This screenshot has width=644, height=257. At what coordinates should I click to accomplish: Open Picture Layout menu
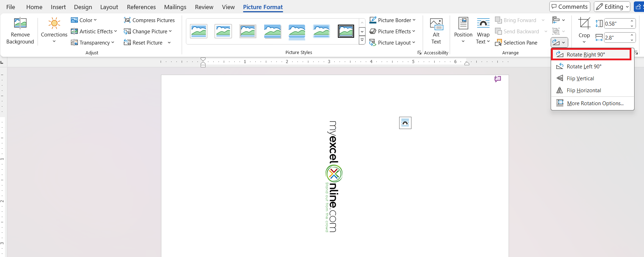click(x=393, y=42)
